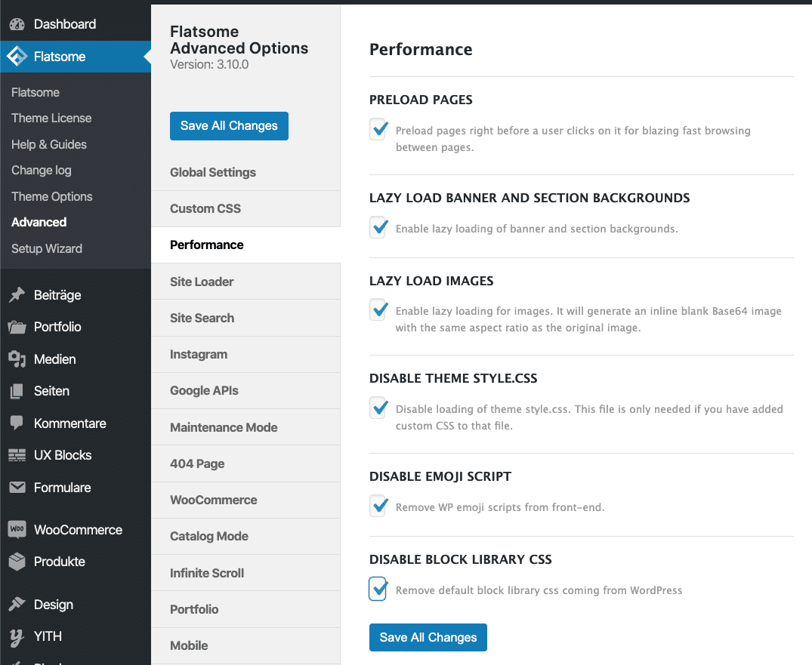
Task: Click the Version: 3.10.0 text
Action: point(209,65)
